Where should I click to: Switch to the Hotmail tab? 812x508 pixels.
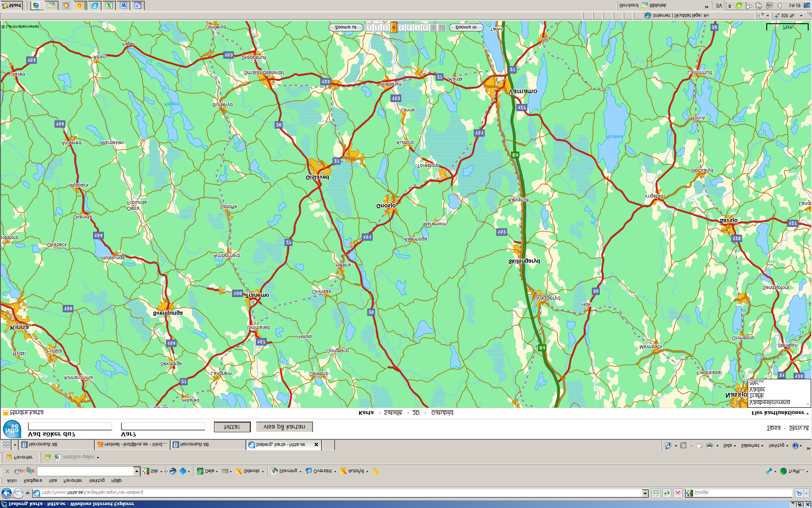pyautogui.click(x=132, y=444)
